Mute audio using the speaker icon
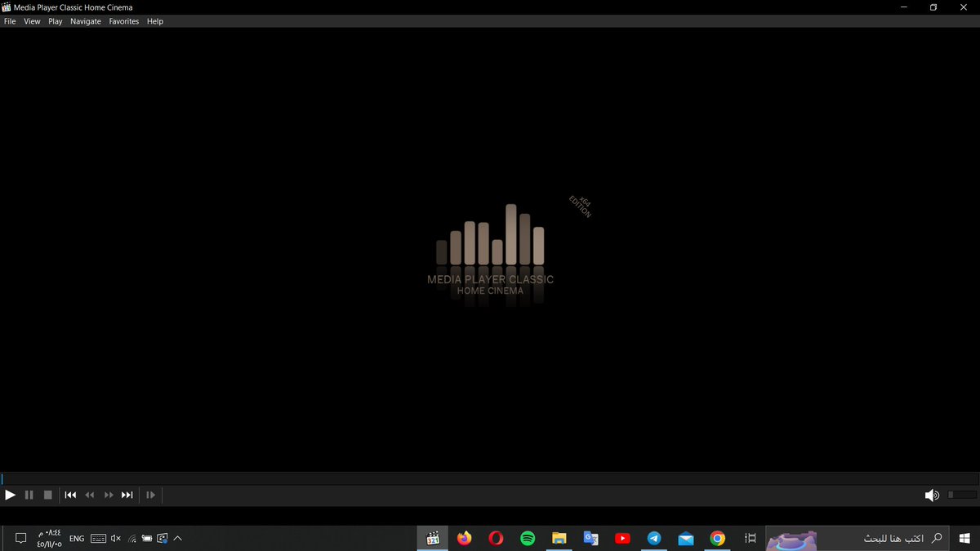This screenshot has width=980, height=551. point(931,495)
